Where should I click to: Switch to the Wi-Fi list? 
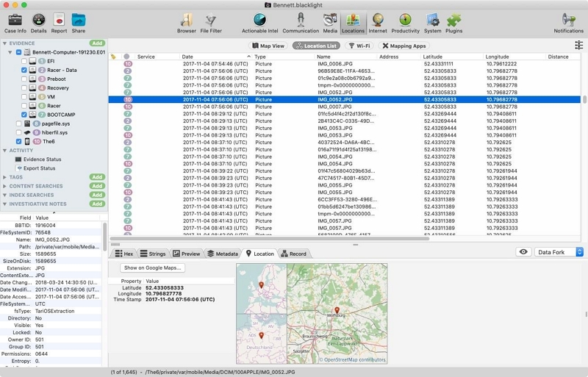pyautogui.click(x=359, y=46)
